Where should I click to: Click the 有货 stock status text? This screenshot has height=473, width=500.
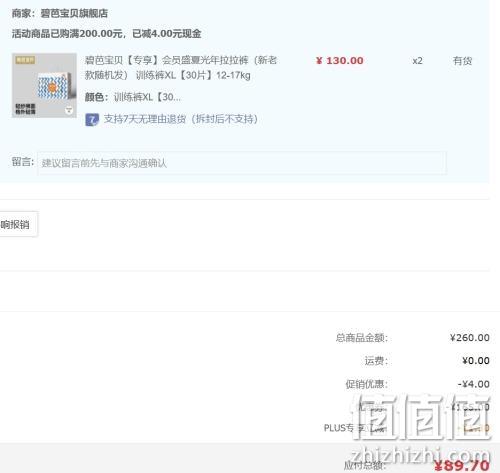(462, 61)
